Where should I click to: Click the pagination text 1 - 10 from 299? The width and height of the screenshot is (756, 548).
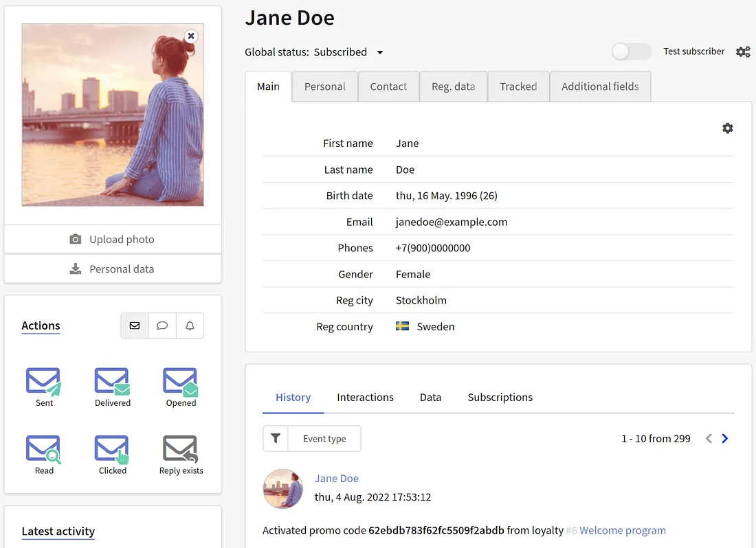(656, 439)
